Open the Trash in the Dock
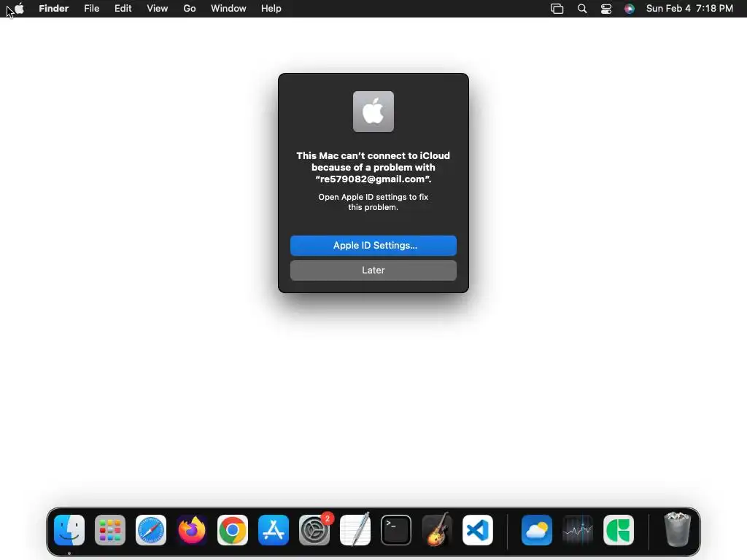Screen dimensions: 747x560 point(677,529)
